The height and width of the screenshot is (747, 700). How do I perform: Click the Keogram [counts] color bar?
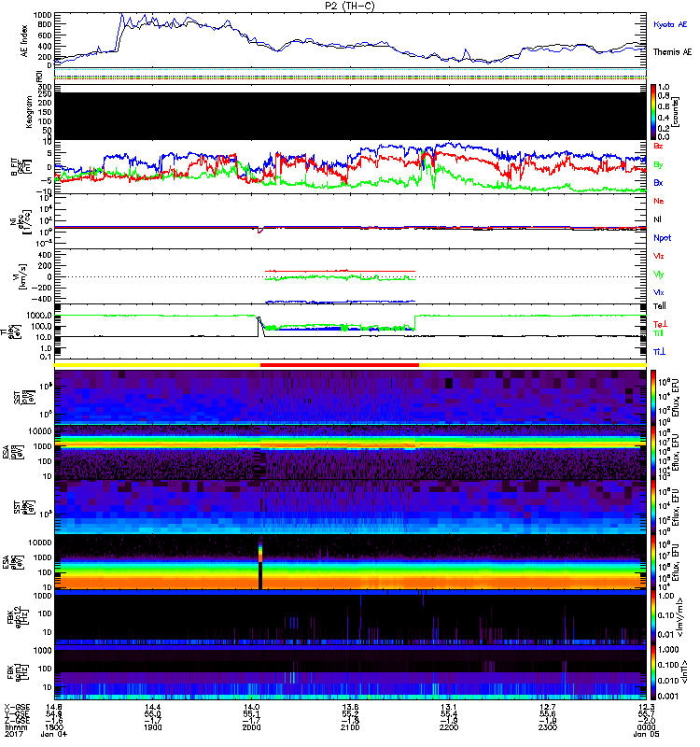point(653,112)
